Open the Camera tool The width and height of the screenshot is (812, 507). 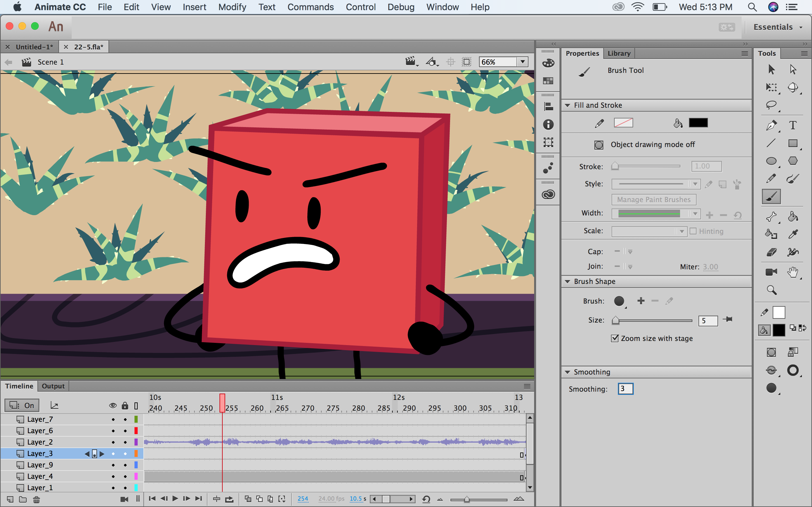pos(771,272)
